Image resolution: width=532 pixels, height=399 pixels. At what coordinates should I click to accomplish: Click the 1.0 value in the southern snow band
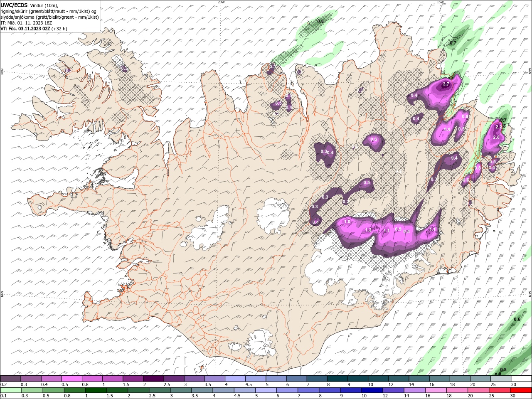coord(347,222)
